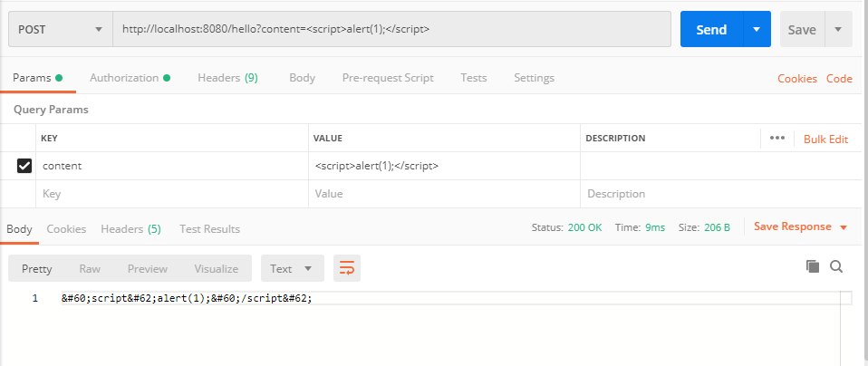Viewport: 868px width, 366px height.
Task: Select the Visualize view
Action: [x=216, y=268]
